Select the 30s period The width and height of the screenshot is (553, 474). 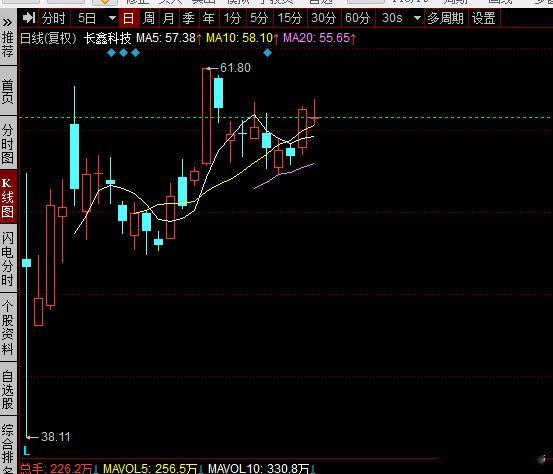click(x=392, y=18)
